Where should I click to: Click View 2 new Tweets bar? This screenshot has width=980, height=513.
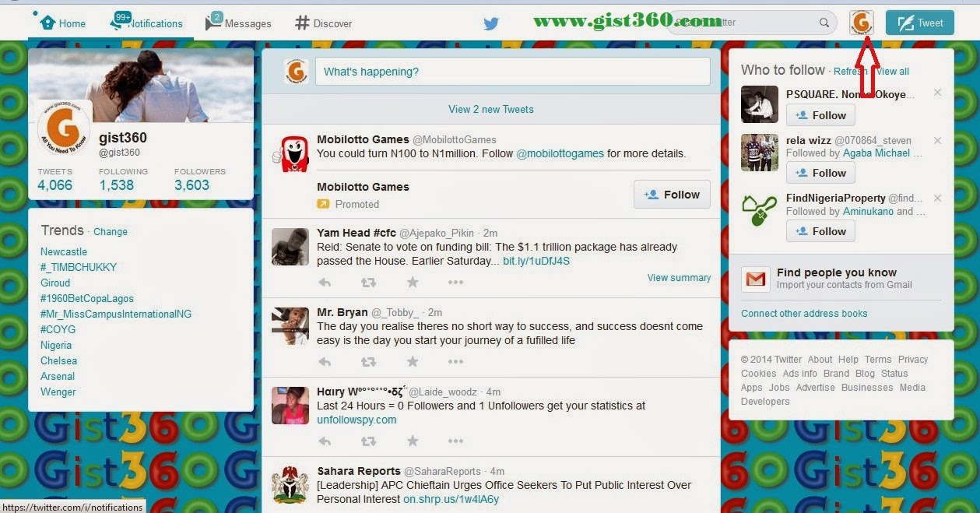(490, 109)
